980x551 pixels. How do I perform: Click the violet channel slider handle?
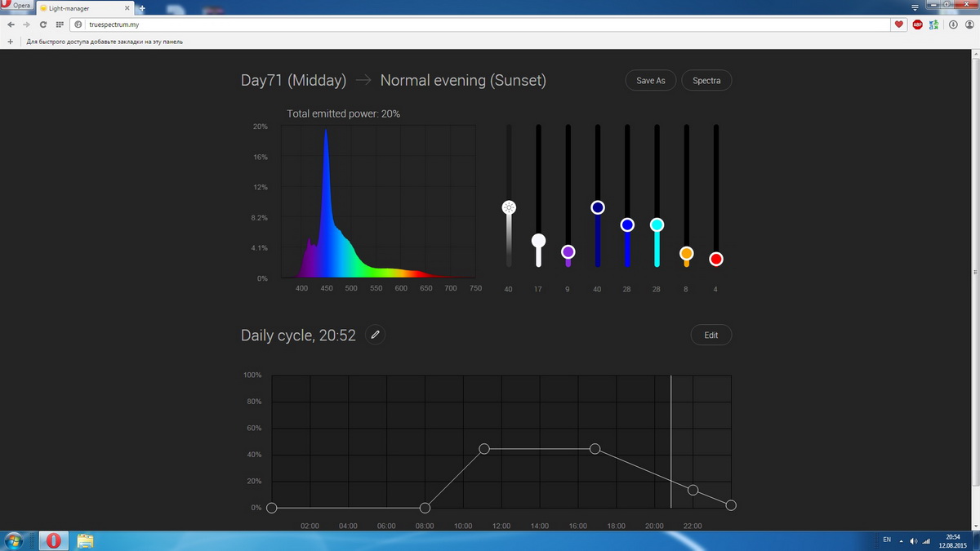click(x=568, y=252)
